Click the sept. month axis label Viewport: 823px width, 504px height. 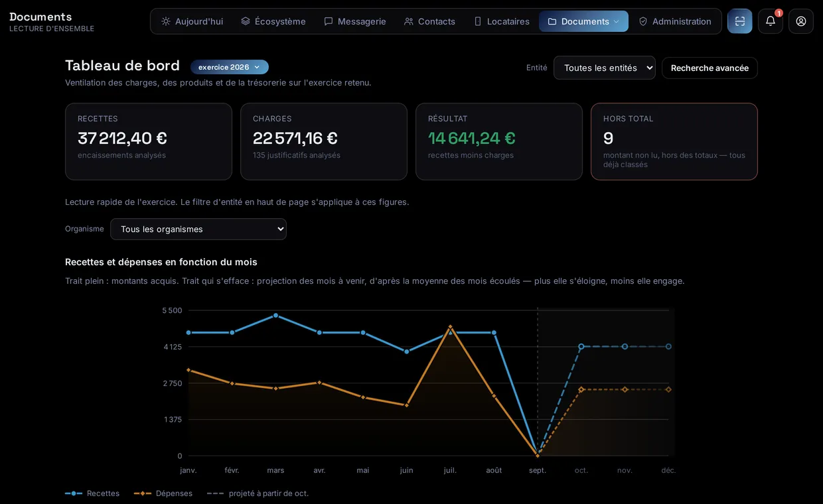[x=538, y=470]
